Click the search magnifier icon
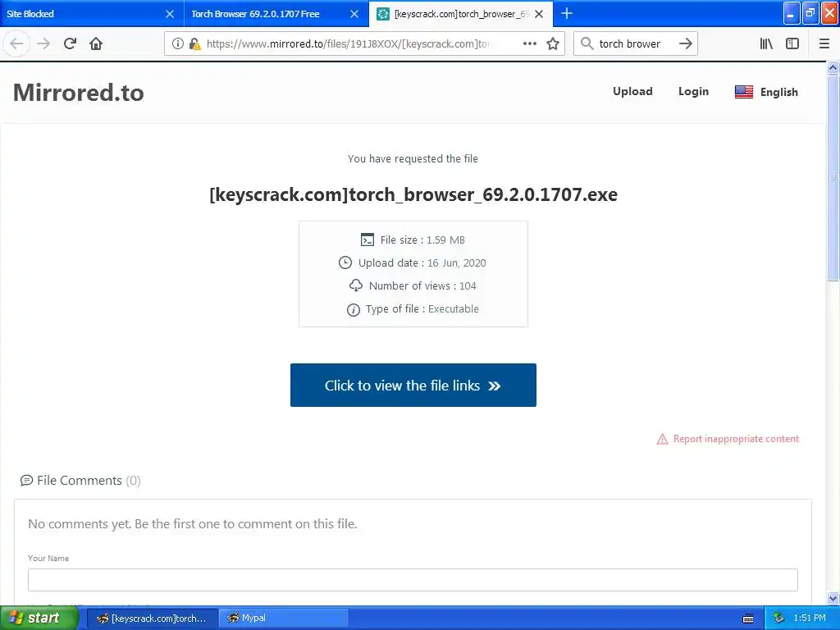 (x=587, y=44)
